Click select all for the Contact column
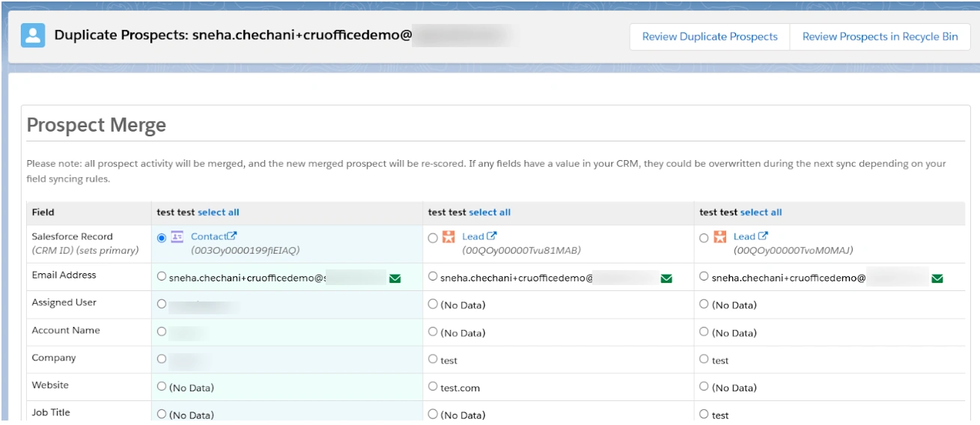980x425 pixels. point(219,212)
